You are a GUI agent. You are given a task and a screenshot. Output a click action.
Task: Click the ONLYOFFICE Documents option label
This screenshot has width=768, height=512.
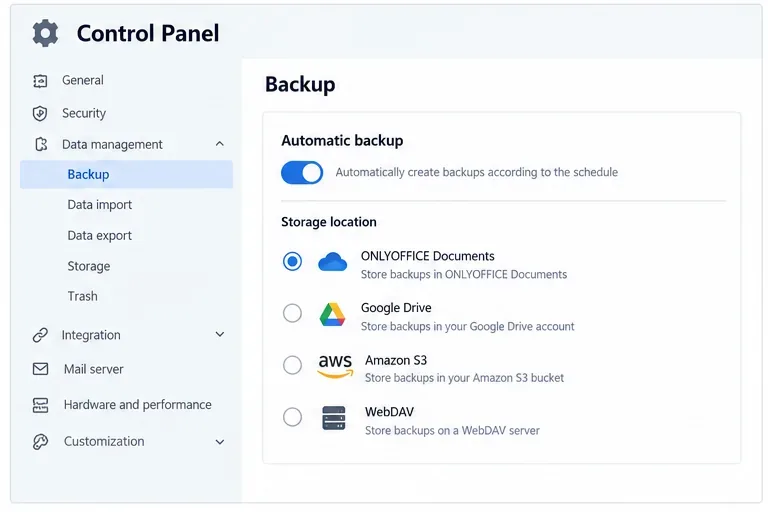pos(428,256)
